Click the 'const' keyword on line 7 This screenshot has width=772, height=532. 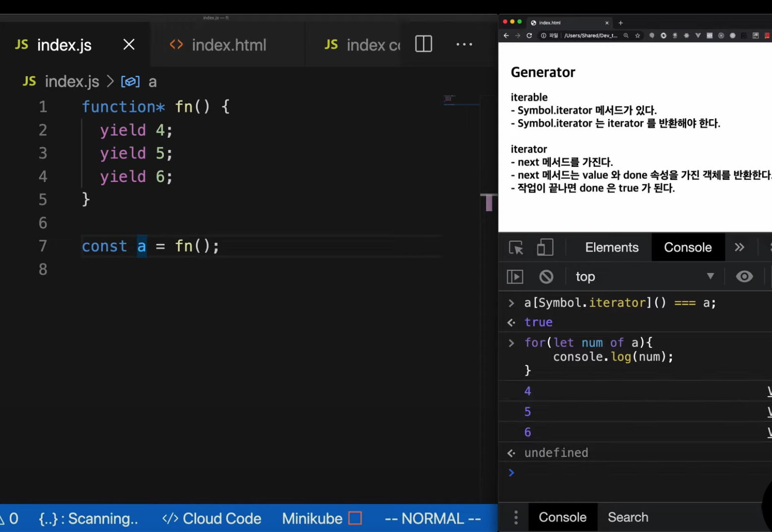coord(105,246)
